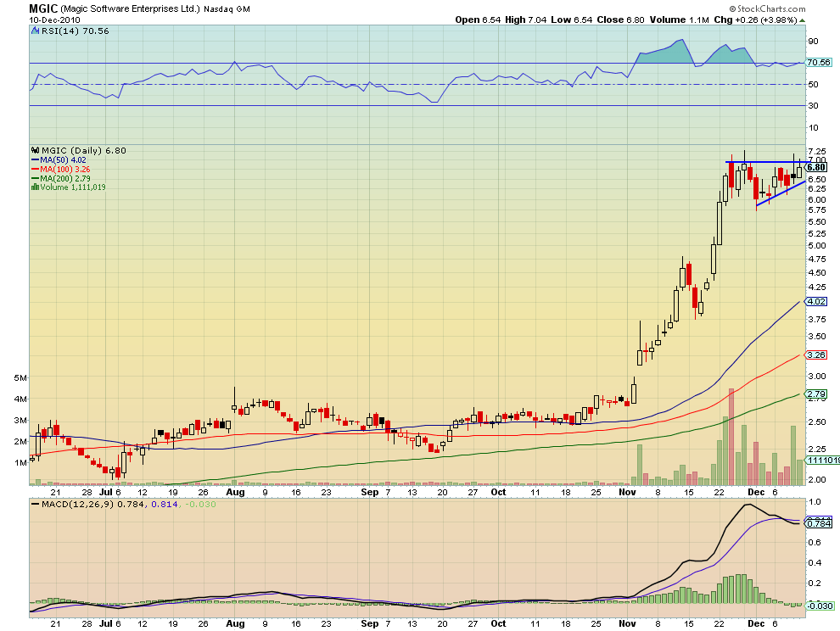Click the 'Low 6.54' header value

[572, 20]
